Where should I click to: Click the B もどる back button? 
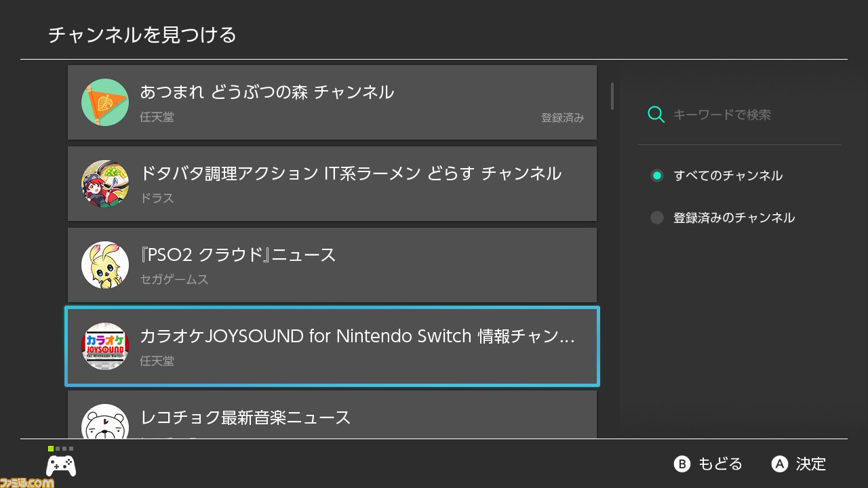pos(708,464)
